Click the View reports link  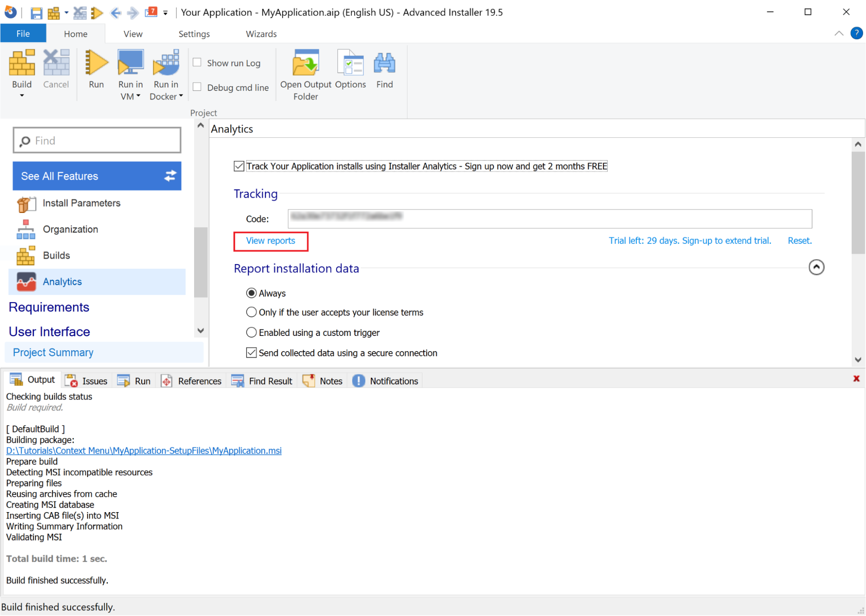pyautogui.click(x=270, y=241)
